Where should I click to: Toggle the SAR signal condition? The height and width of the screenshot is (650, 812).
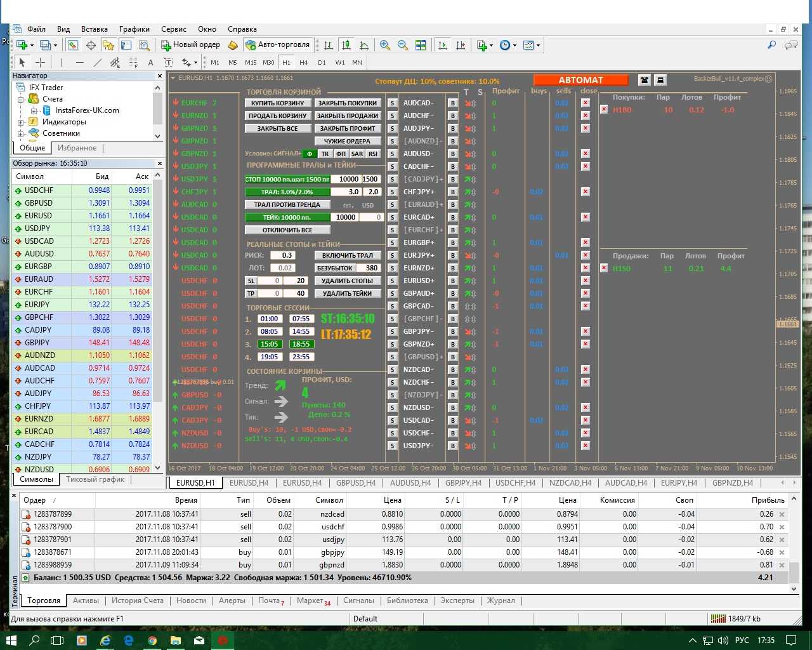tap(357, 154)
